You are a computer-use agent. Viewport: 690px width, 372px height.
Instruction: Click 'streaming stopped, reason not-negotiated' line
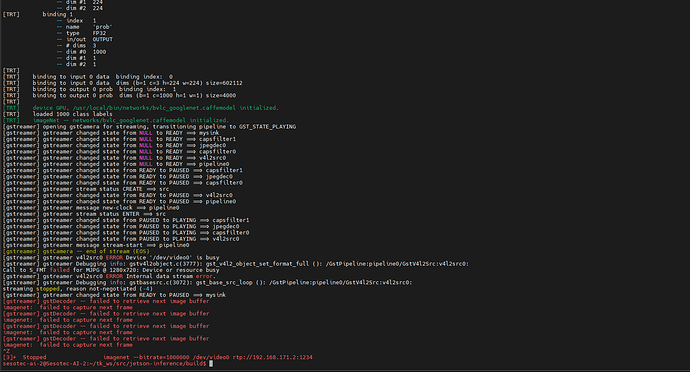click(77, 289)
